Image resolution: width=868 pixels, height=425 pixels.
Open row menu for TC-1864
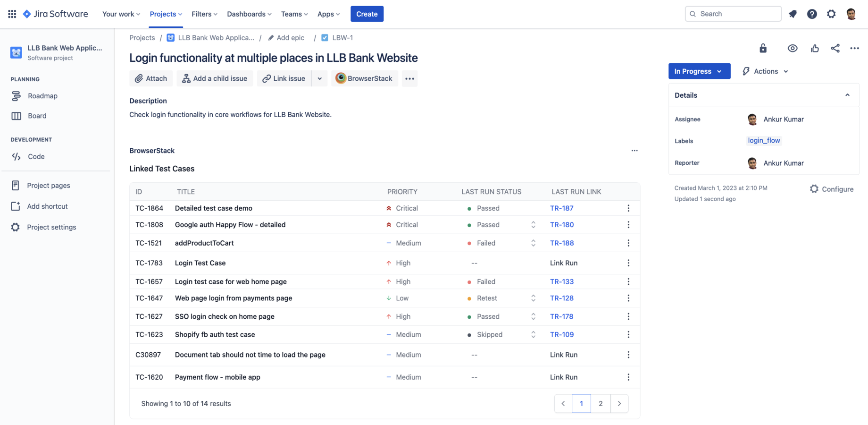(628, 208)
